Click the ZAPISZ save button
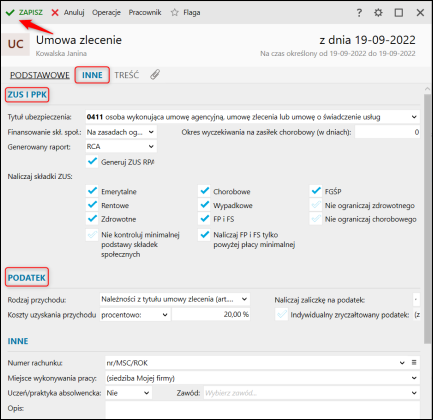This screenshot has width=433, height=420. point(24,13)
